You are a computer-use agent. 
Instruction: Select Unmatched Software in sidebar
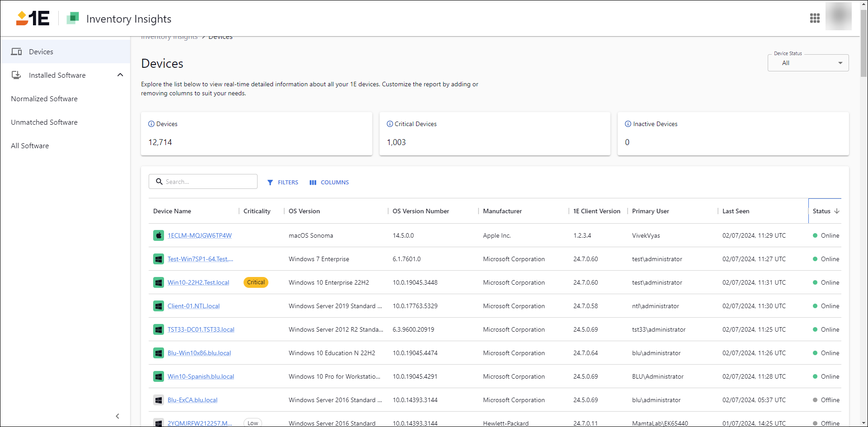tap(44, 122)
